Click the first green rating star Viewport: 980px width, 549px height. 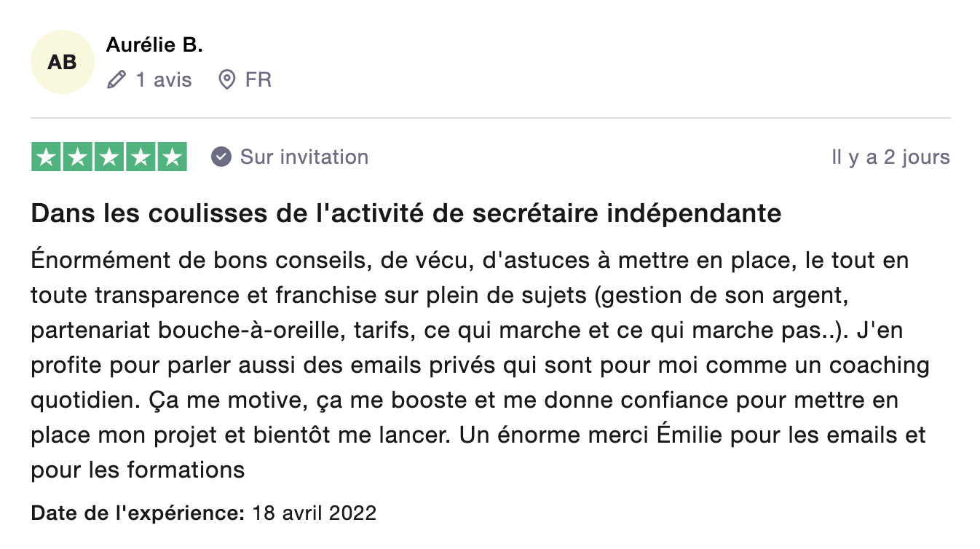click(47, 157)
